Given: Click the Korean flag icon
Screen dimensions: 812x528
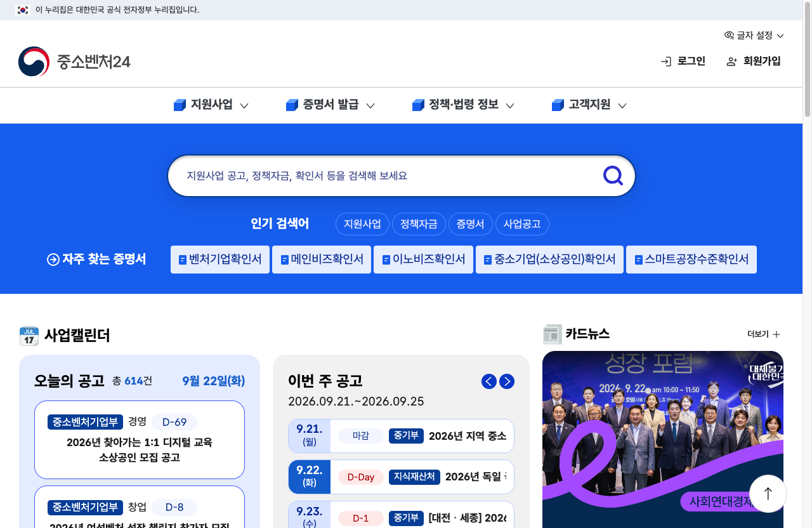Looking at the screenshot, I should point(23,10).
